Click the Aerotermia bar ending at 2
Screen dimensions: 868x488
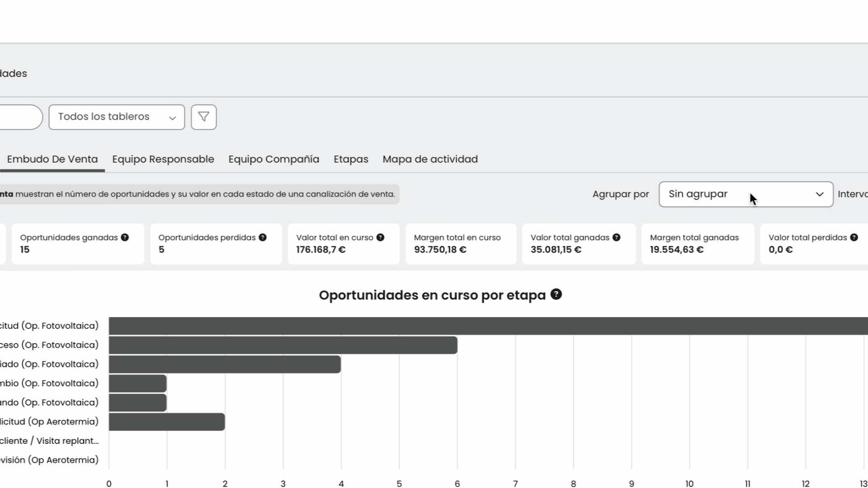pyautogui.click(x=167, y=422)
